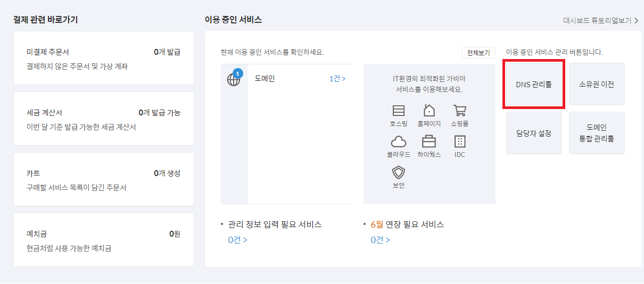The height and width of the screenshot is (284, 644).
Task: Click the 0원 deposit value
Action: point(175,234)
